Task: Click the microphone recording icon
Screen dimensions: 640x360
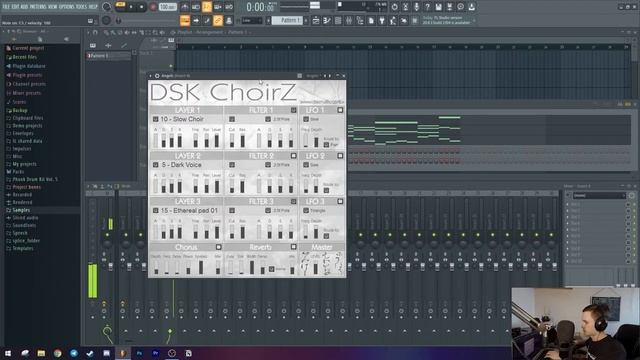Action: [x=416, y=7]
